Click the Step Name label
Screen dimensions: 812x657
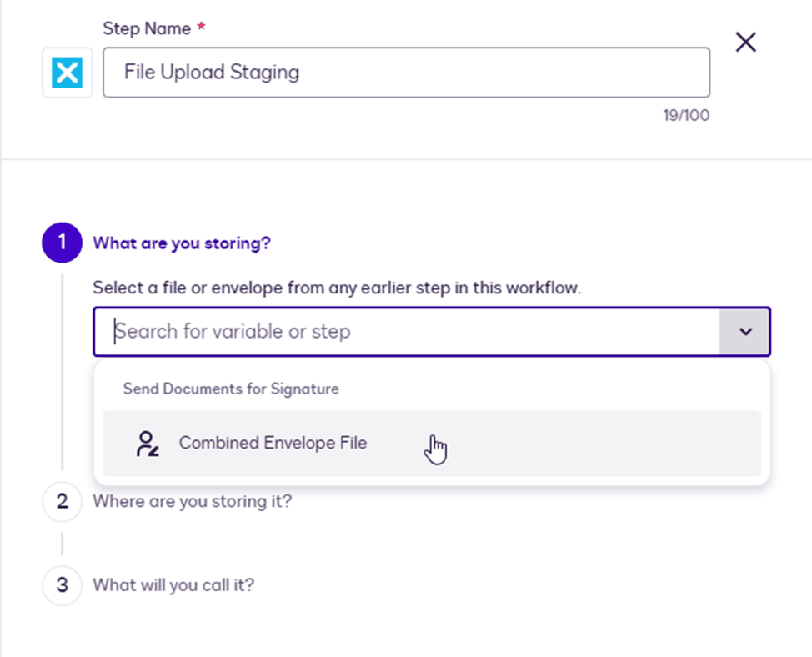[x=147, y=28]
